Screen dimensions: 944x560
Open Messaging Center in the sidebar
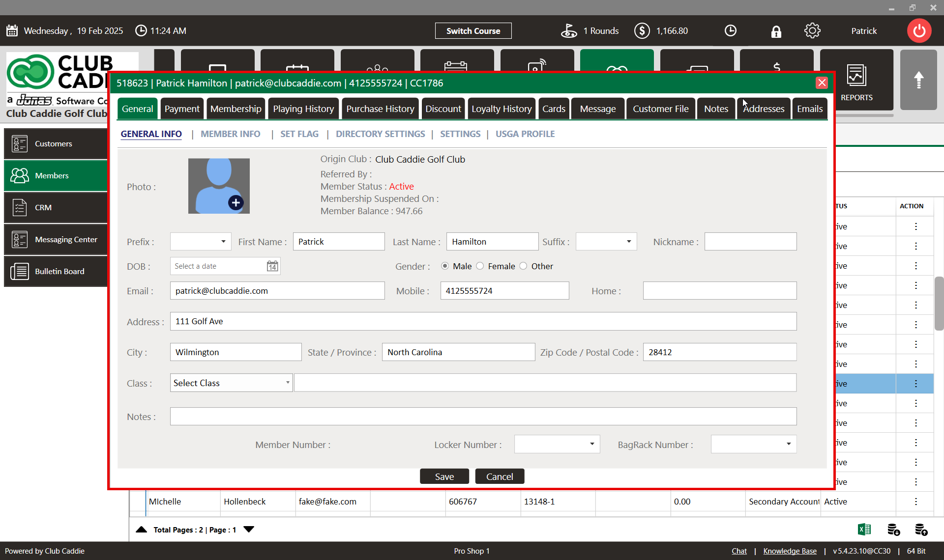pyautogui.click(x=56, y=239)
